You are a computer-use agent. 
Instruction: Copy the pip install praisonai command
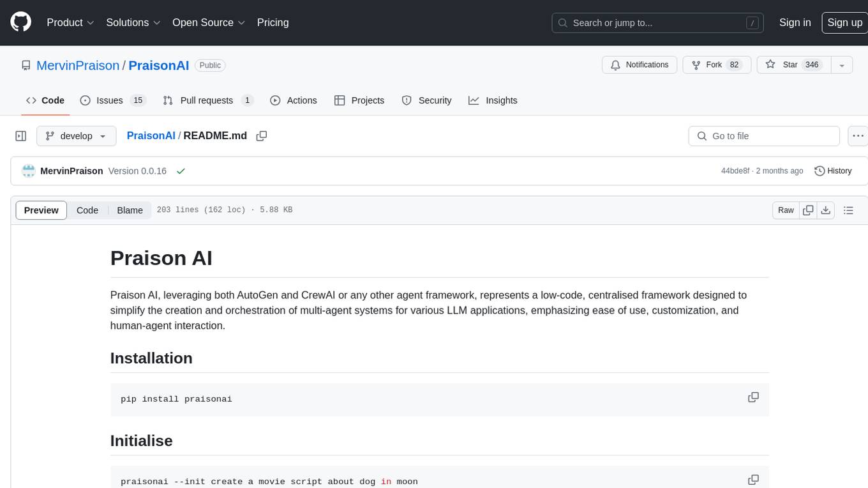[x=753, y=397]
